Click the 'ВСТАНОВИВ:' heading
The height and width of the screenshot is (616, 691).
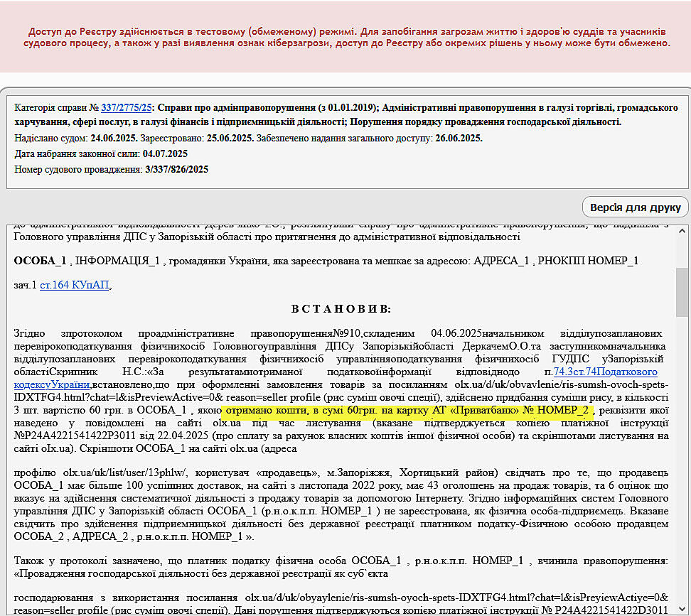[341, 309]
